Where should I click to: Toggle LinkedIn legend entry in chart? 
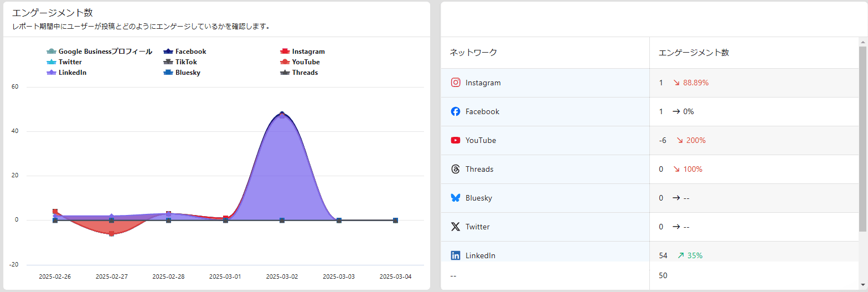pyautogui.click(x=67, y=73)
